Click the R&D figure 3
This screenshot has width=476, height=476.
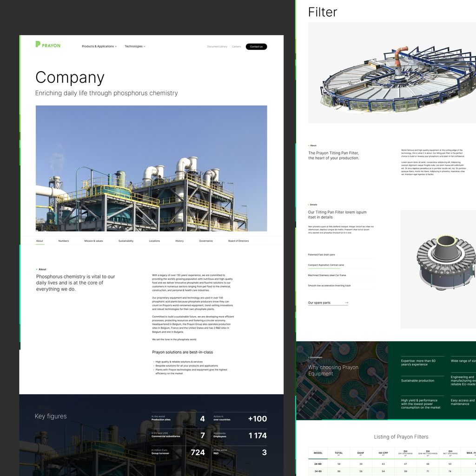pyautogui.click(x=264, y=452)
